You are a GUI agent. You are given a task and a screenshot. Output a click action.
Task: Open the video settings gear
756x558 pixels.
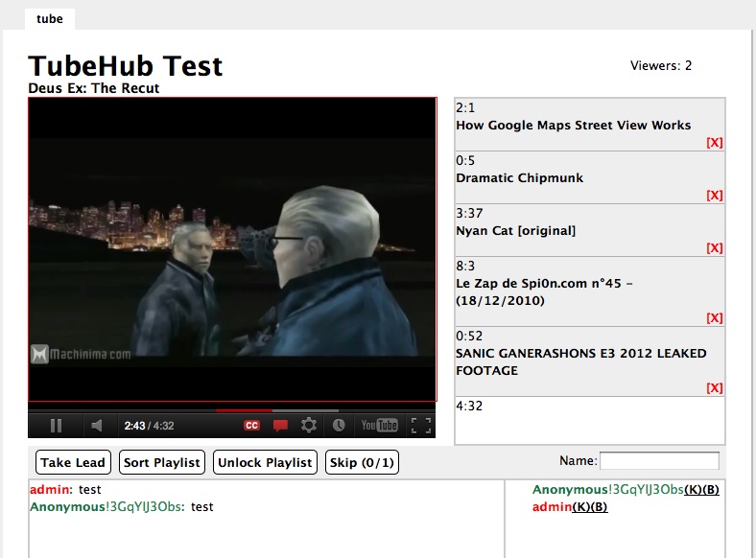[309, 426]
